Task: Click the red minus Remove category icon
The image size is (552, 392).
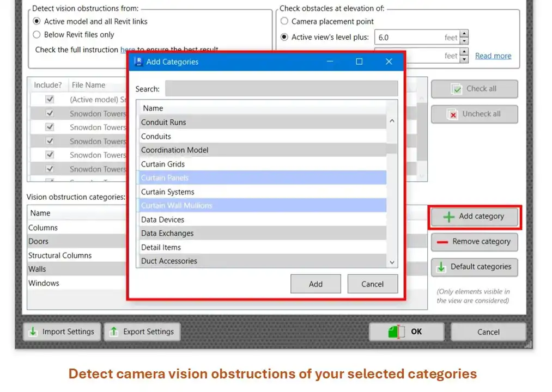Action: click(442, 242)
